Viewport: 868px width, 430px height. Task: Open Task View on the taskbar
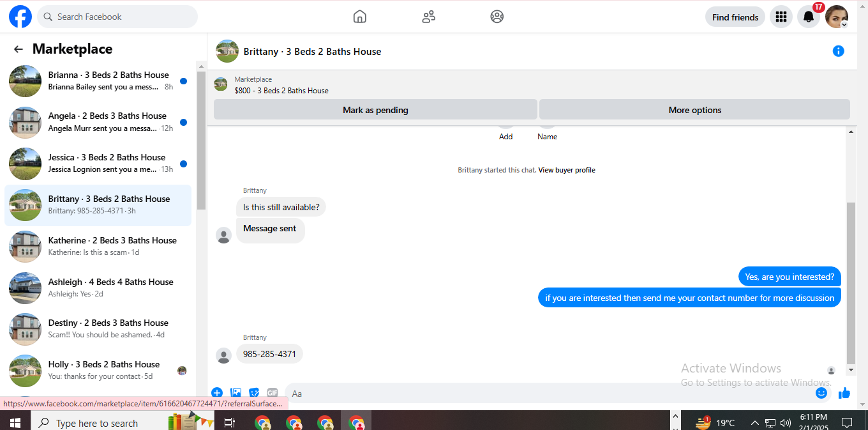coord(230,422)
